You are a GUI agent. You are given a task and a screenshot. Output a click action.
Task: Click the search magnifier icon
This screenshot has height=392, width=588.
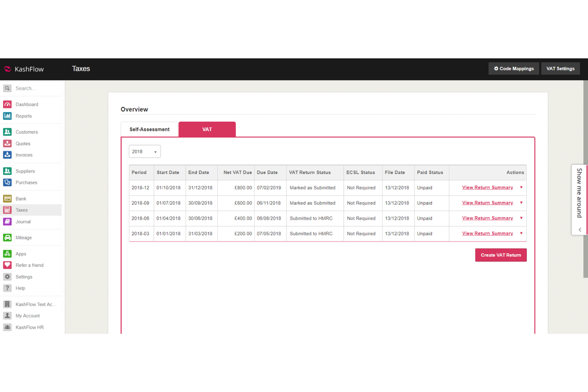[x=7, y=88]
